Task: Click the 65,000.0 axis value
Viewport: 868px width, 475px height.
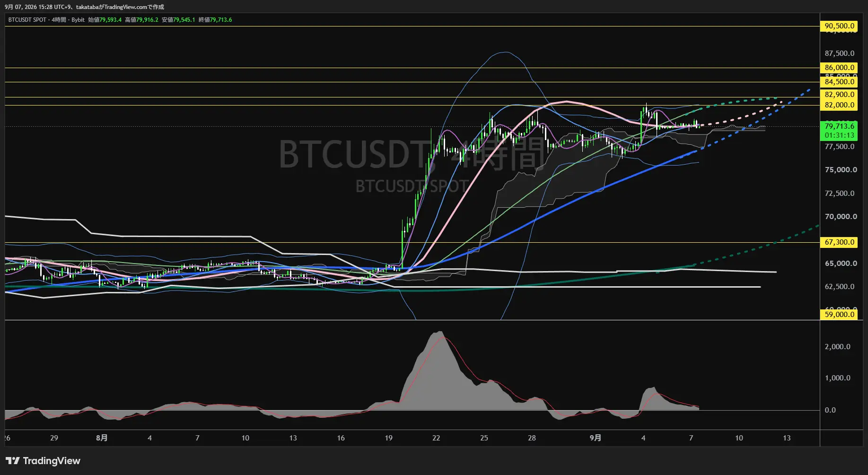Action: pos(841,264)
